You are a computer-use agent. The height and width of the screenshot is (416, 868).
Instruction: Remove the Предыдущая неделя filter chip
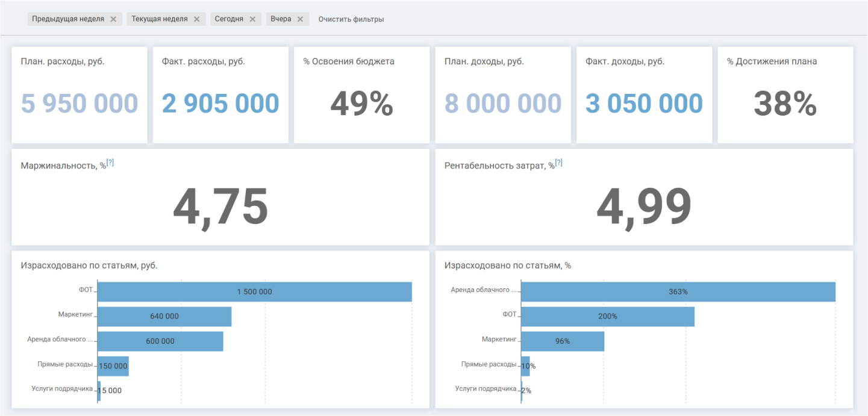pyautogui.click(x=113, y=19)
